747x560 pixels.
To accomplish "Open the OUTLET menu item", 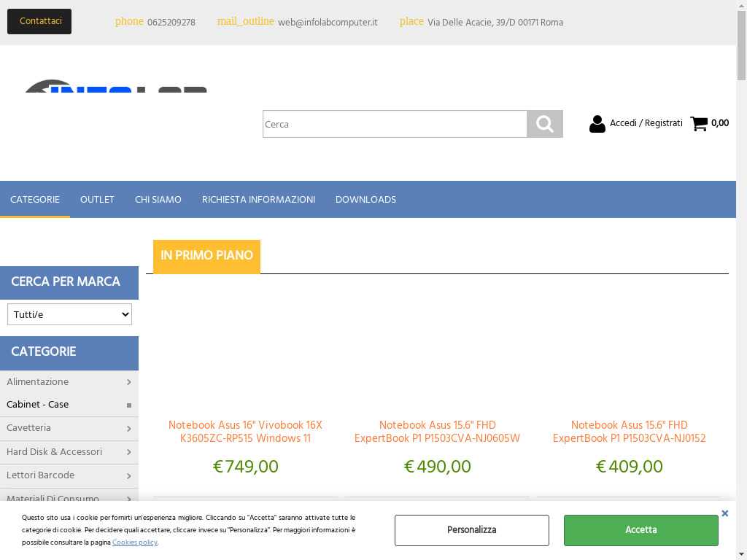I will tap(97, 200).
